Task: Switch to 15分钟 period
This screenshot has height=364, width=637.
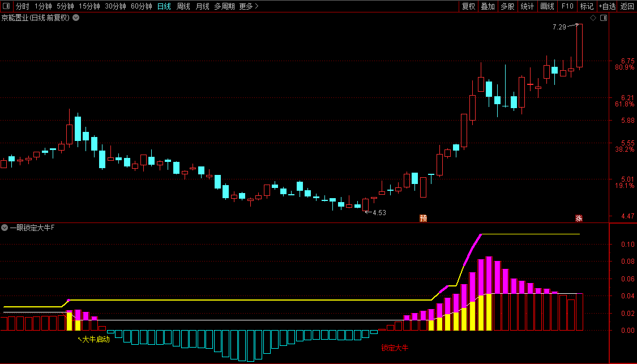Action: click(x=89, y=6)
